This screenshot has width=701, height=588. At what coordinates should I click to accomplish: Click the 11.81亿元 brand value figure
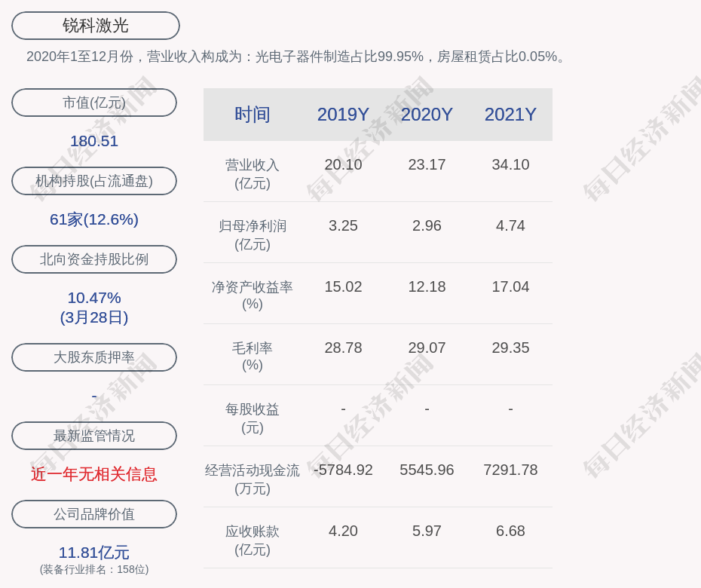click(x=94, y=553)
